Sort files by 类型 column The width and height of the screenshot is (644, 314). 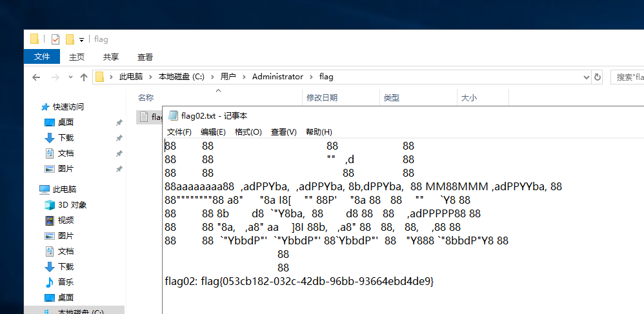tap(392, 98)
